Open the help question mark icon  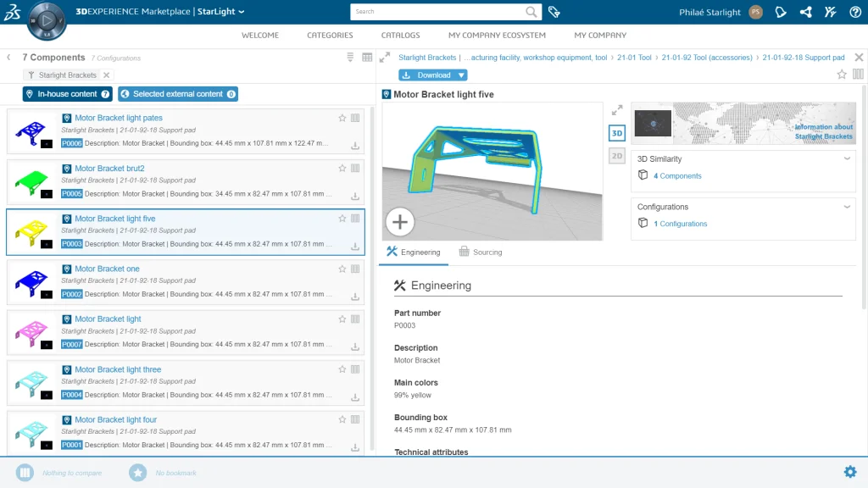tap(855, 13)
